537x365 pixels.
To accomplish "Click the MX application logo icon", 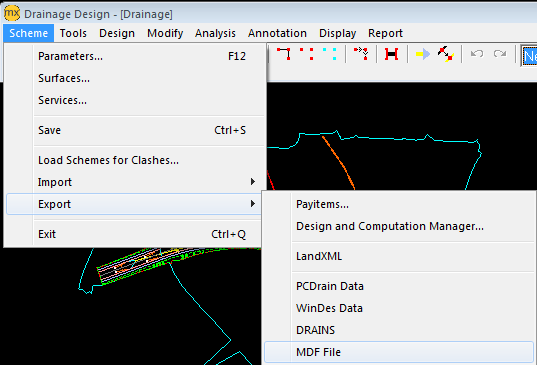I will click(x=12, y=13).
